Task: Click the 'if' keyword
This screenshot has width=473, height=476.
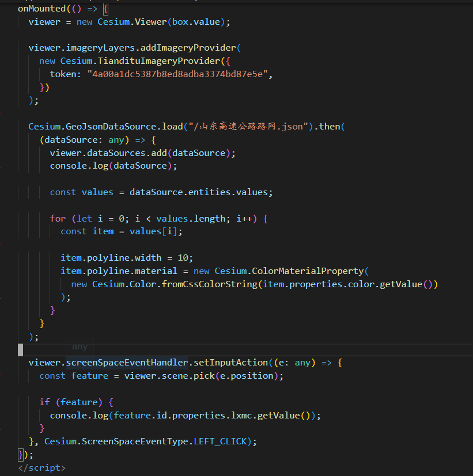Action: (44, 402)
